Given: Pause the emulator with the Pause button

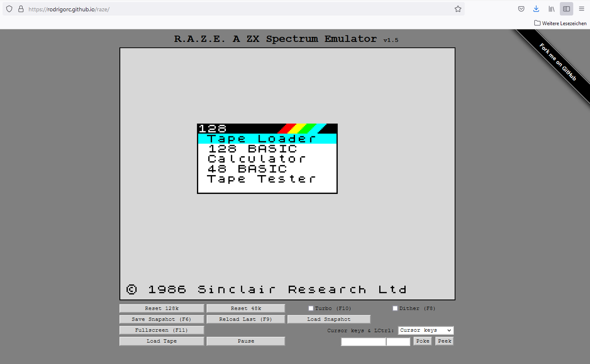Looking at the screenshot, I should [x=246, y=341].
